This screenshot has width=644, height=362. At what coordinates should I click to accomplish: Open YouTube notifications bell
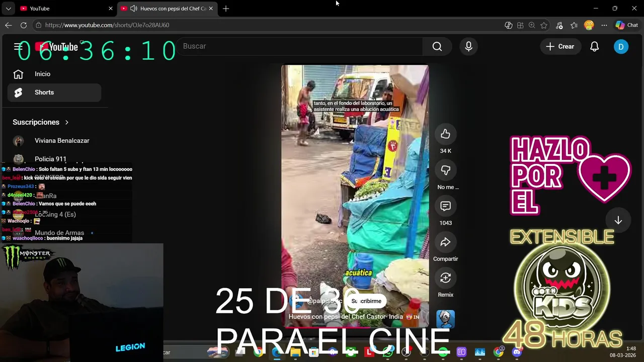point(594,46)
